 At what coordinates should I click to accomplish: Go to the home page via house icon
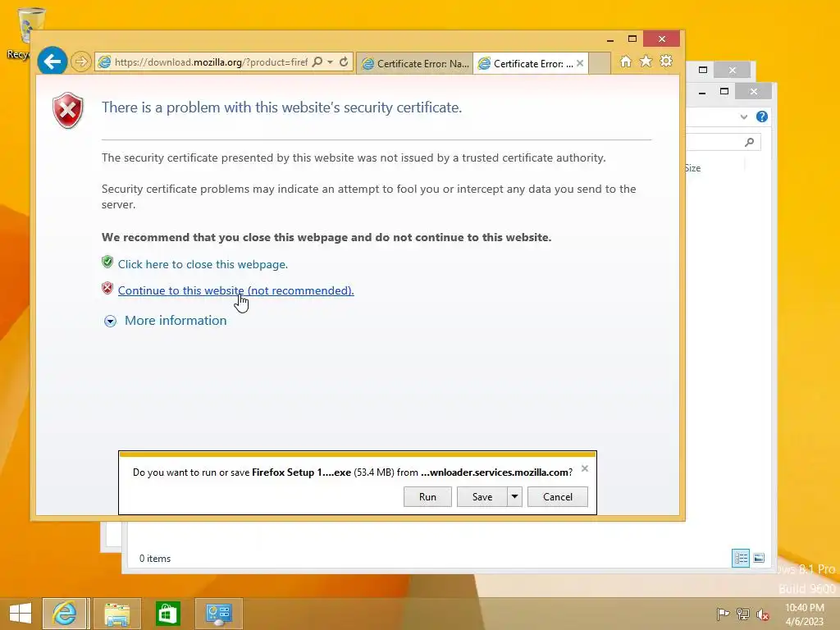pyautogui.click(x=626, y=62)
